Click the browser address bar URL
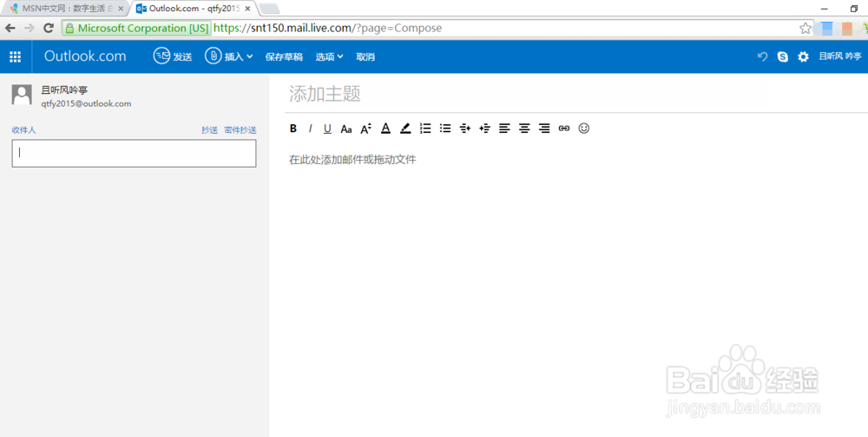868x437 pixels. [328, 29]
